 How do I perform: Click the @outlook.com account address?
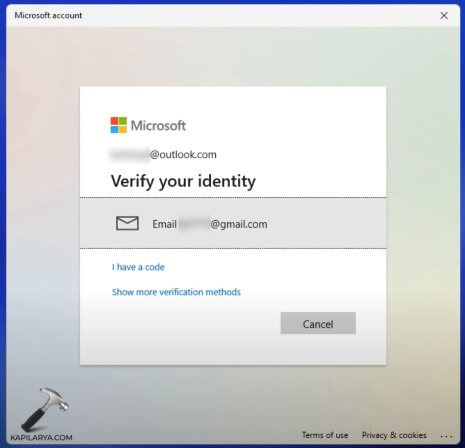pos(163,155)
